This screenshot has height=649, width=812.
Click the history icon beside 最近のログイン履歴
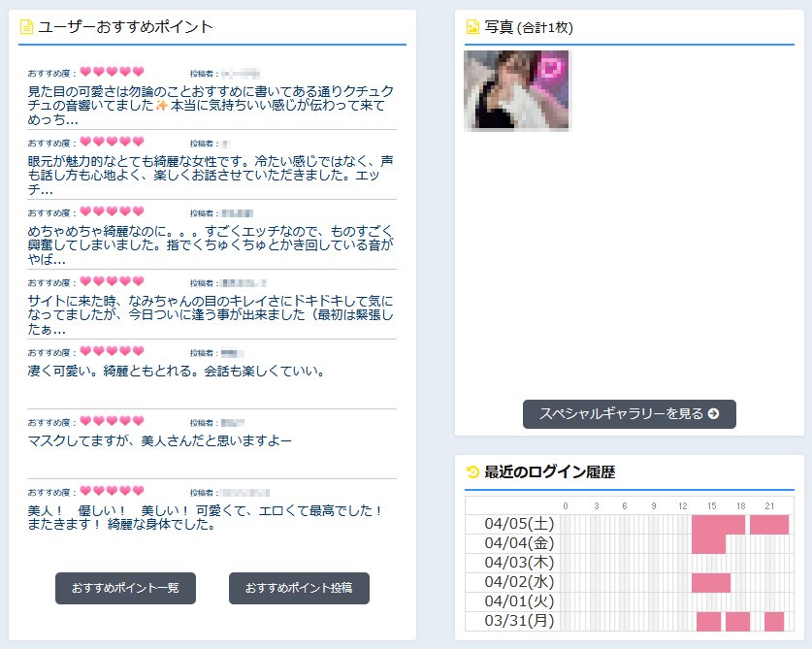coord(472,472)
